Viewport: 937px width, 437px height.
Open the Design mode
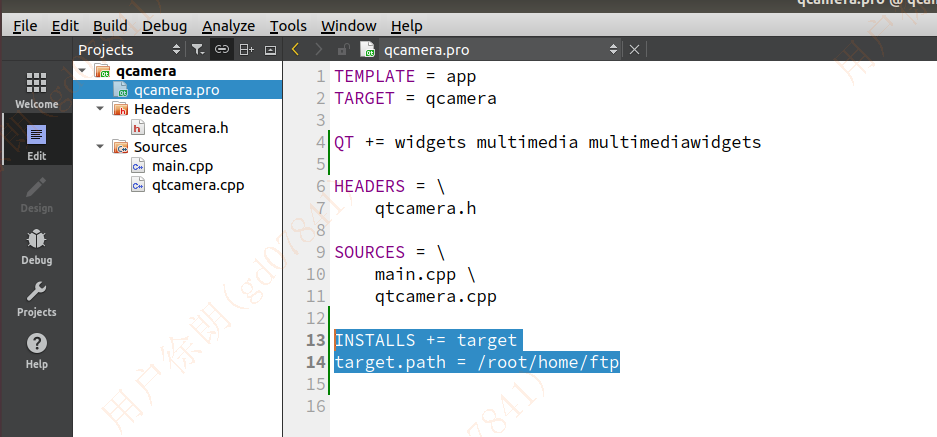pos(36,195)
